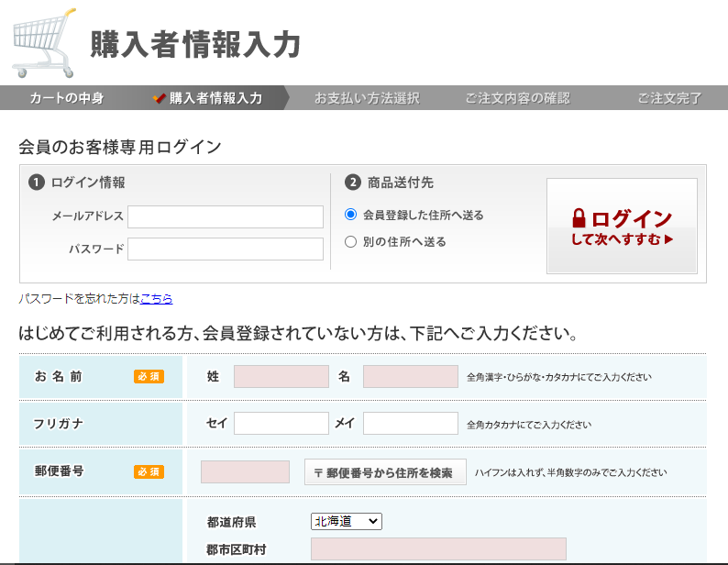Choose 別の住所へ送る radio option
Viewport: 728px width, 565px height.
(350, 242)
